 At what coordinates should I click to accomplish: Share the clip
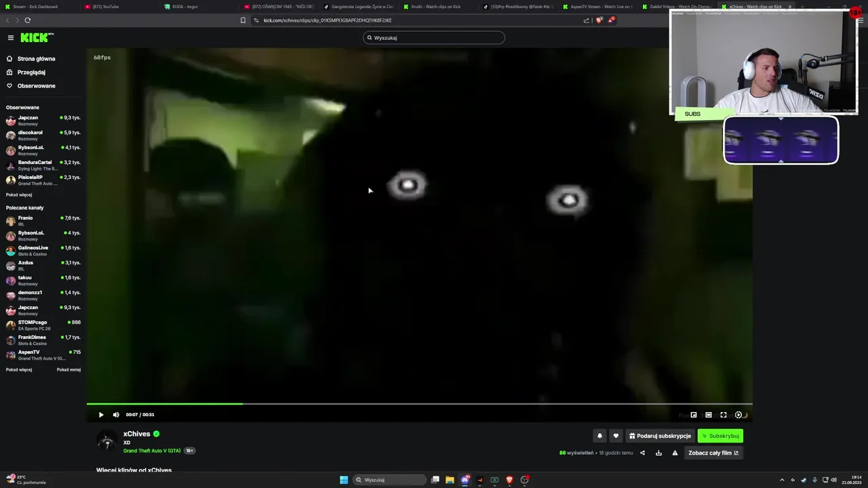642,453
